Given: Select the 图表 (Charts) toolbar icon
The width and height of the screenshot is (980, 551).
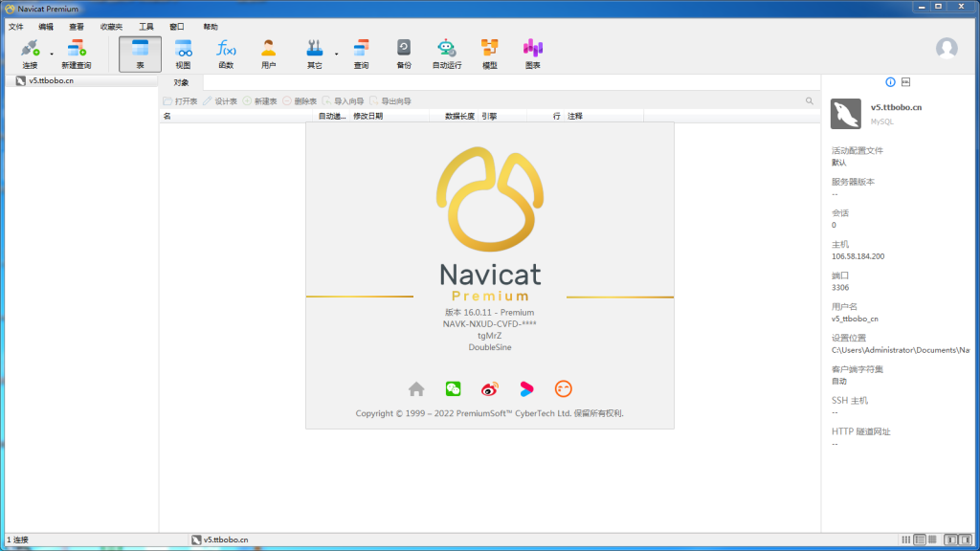Looking at the screenshot, I should pyautogui.click(x=532, y=53).
